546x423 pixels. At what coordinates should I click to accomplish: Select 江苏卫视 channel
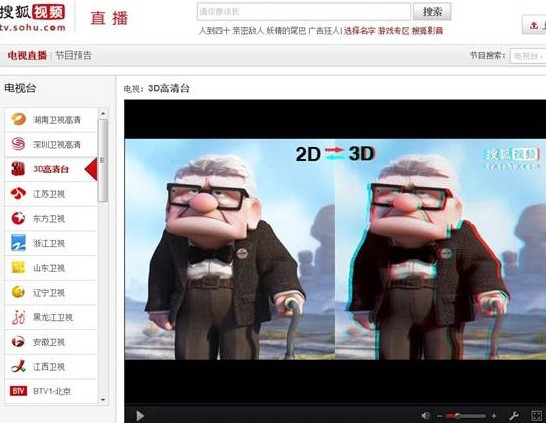(51, 194)
